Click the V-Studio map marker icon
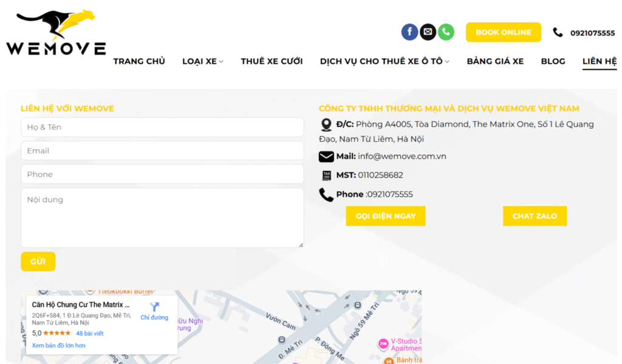The width and height of the screenshot is (622, 364). 383,344
